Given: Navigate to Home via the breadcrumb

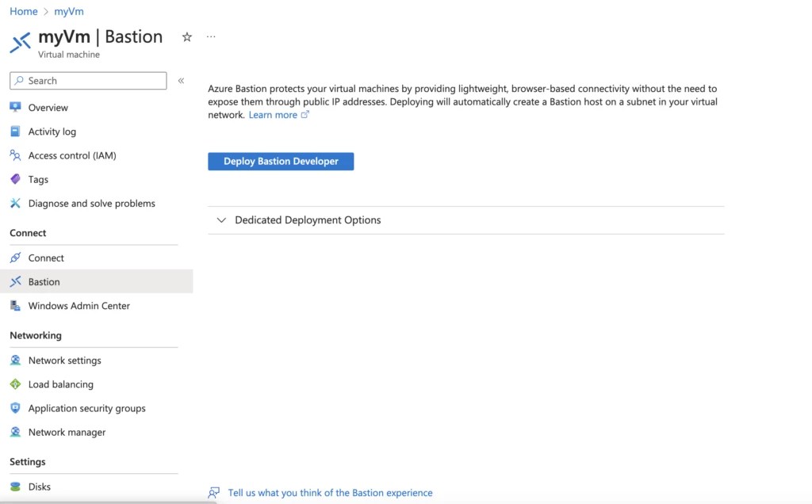Looking at the screenshot, I should 24,11.
